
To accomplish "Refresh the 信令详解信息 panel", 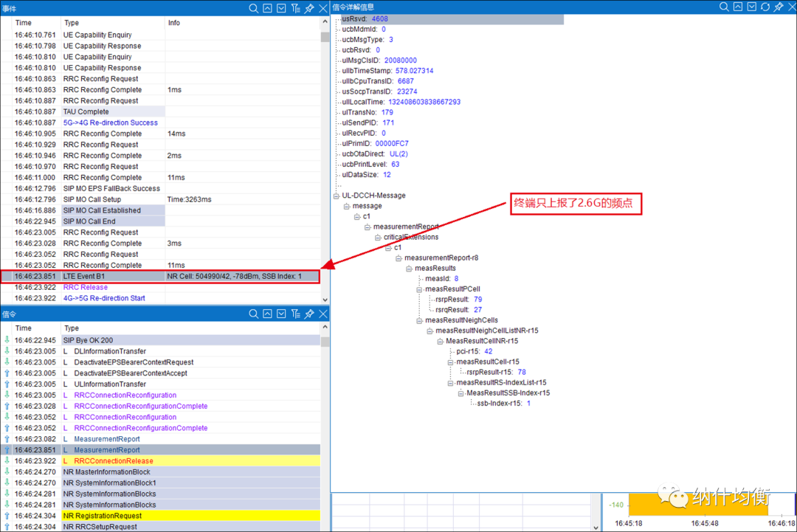I will pyautogui.click(x=765, y=7).
